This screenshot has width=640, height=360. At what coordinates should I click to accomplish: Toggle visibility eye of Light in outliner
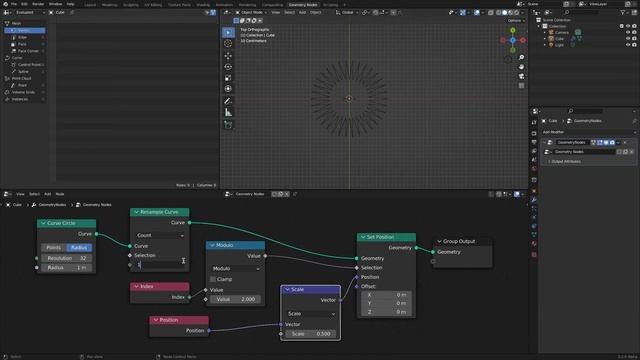point(628,45)
